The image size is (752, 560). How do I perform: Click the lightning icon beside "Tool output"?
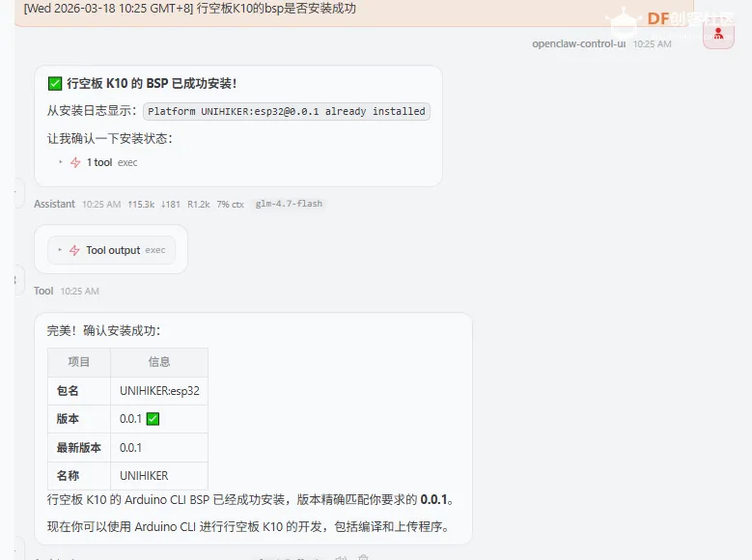74,250
